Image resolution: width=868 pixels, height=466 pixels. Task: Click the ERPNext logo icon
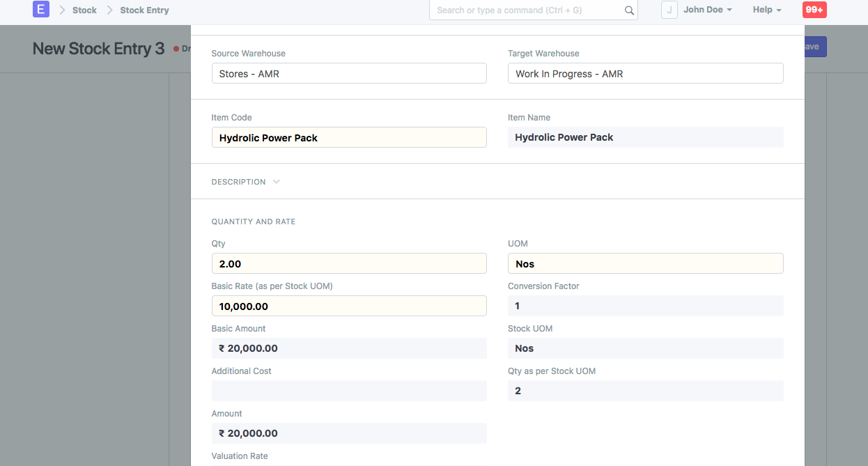click(40, 9)
